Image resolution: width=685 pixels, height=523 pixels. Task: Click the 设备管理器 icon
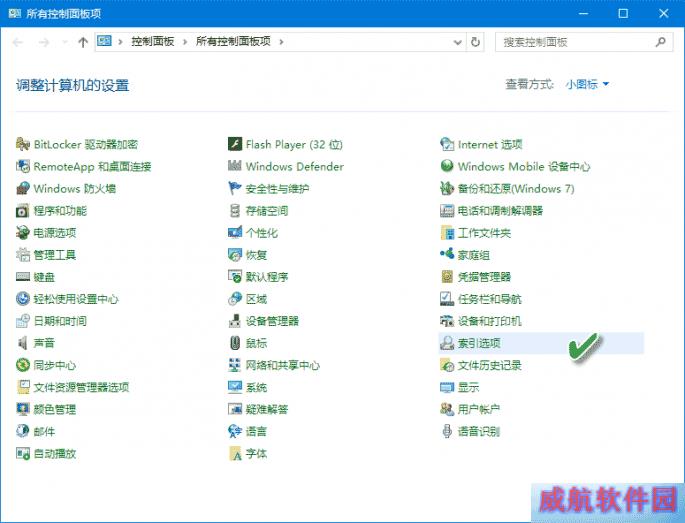tap(235, 321)
